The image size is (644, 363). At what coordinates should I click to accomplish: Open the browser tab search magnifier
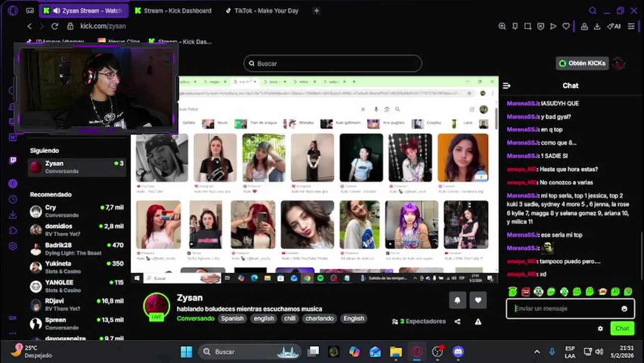pos(593,11)
